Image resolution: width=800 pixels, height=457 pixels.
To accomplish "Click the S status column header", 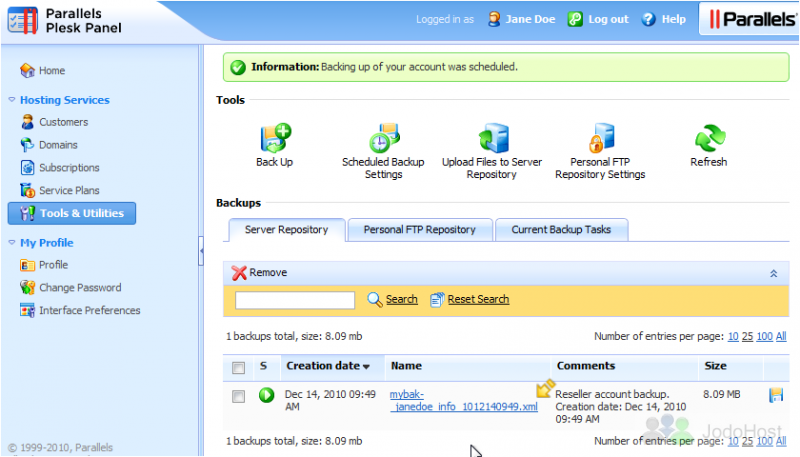I will click(263, 366).
